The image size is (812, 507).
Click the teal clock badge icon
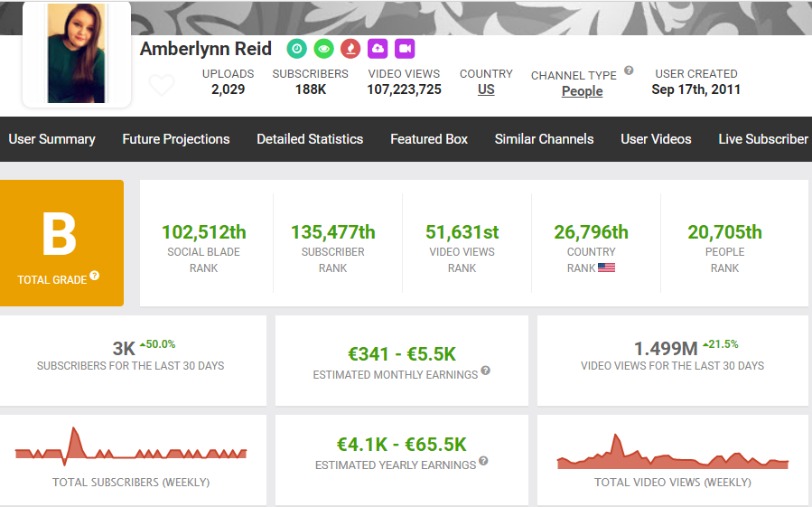297,49
